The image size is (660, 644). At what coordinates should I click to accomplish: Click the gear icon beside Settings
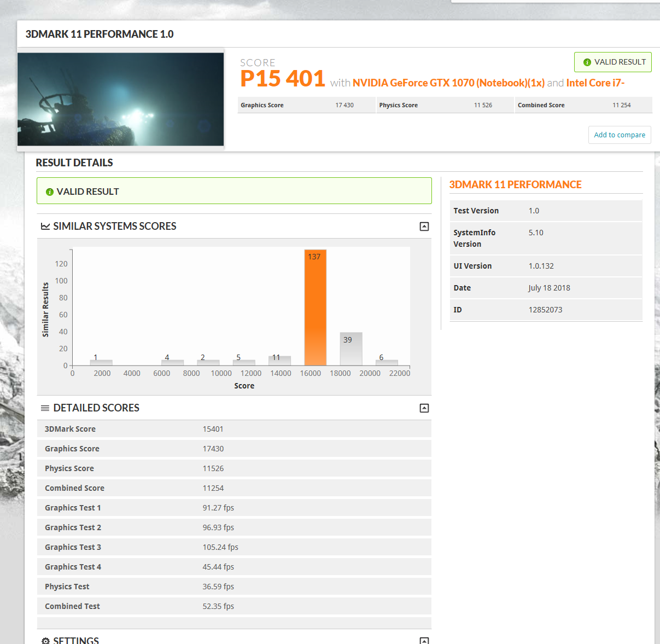[x=45, y=641]
